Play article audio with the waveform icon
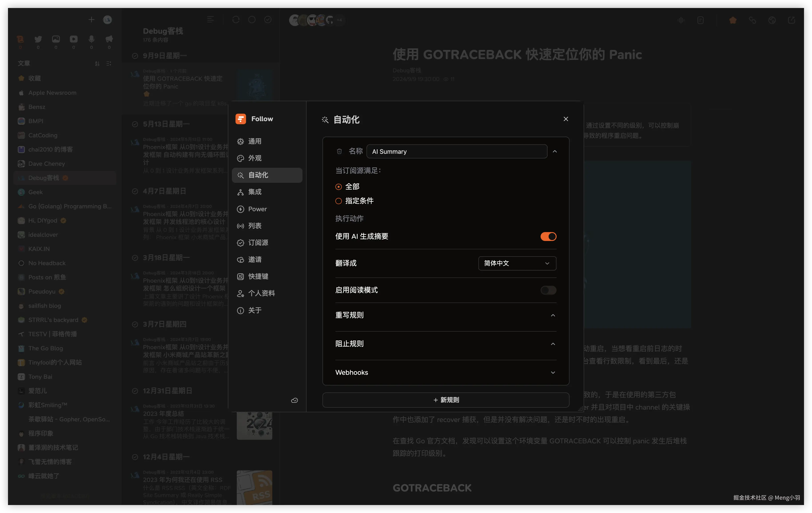The image size is (812, 513). pos(681,21)
